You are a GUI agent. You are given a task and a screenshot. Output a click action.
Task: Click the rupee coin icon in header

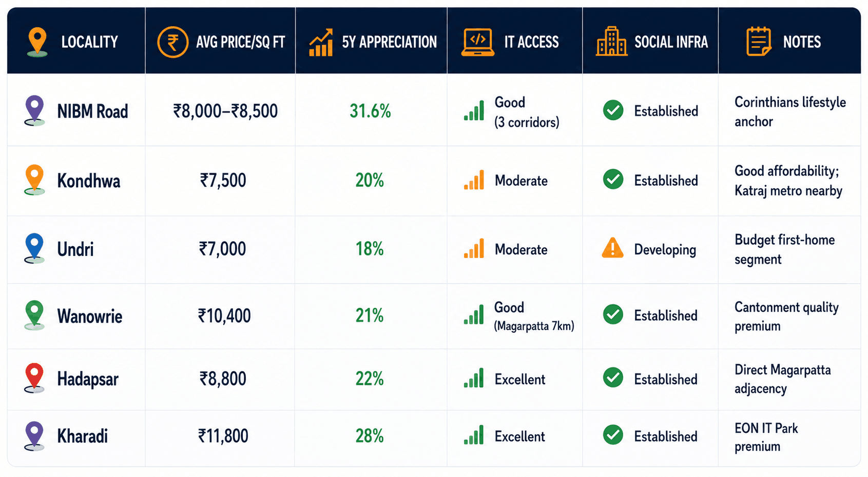pos(172,42)
